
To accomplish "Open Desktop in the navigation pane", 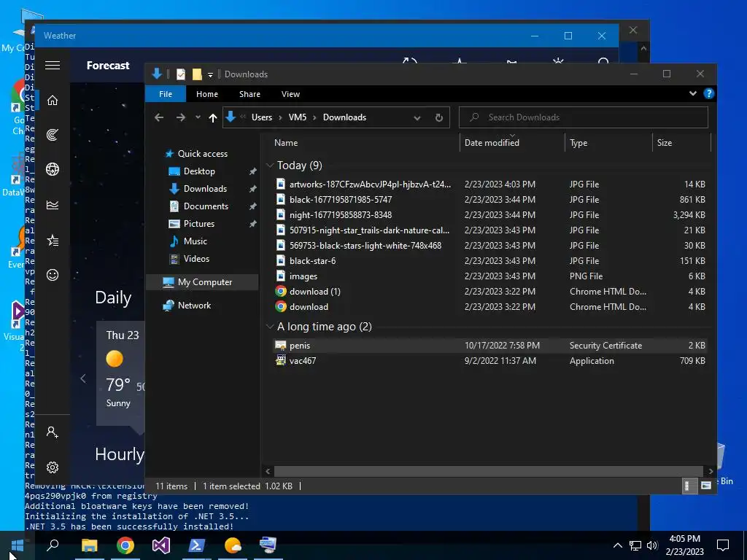I will [198, 171].
